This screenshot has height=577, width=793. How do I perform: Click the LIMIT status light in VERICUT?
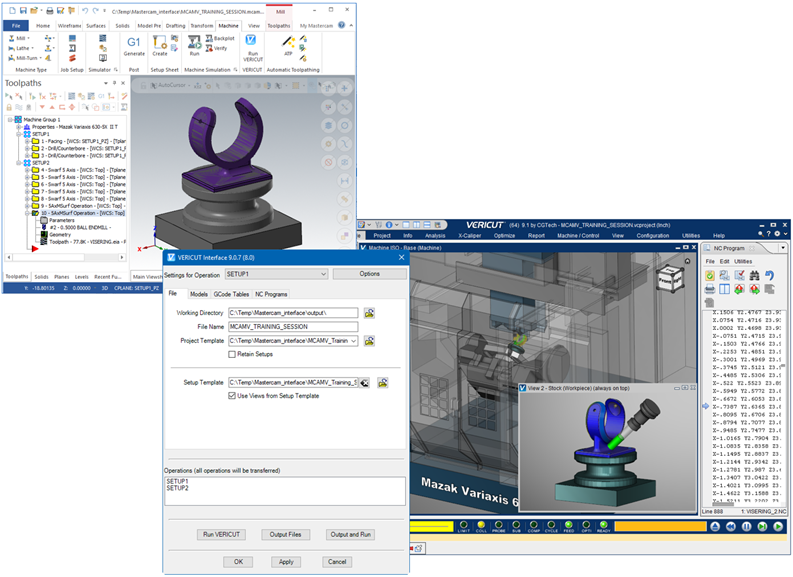pos(464,524)
